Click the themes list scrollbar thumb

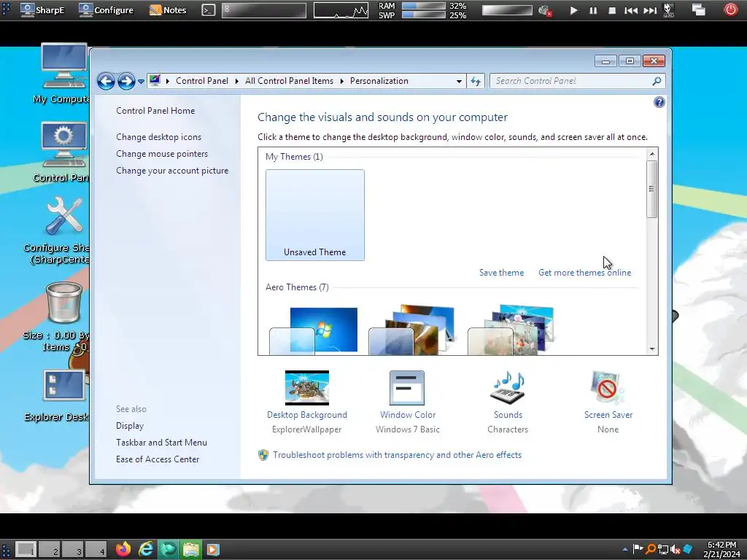[x=651, y=189]
